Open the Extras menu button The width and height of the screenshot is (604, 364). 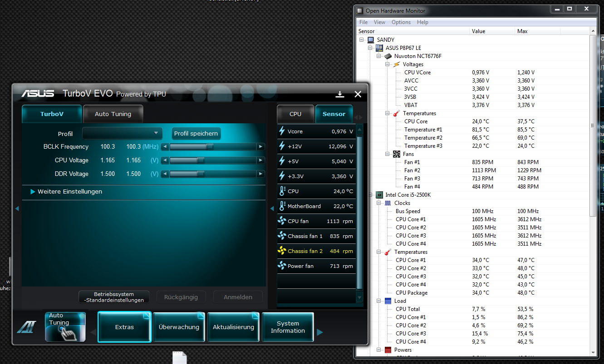pos(124,327)
